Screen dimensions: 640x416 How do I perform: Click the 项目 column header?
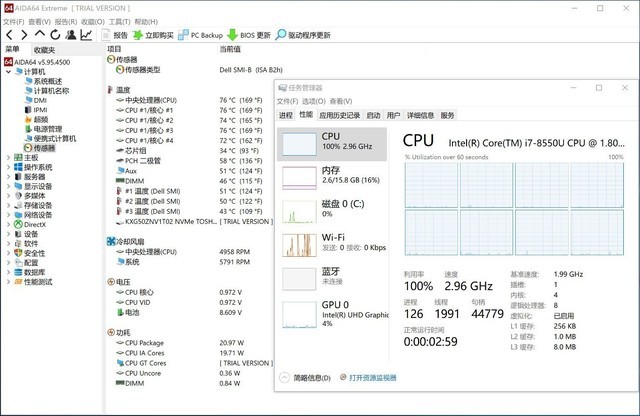[x=114, y=49]
